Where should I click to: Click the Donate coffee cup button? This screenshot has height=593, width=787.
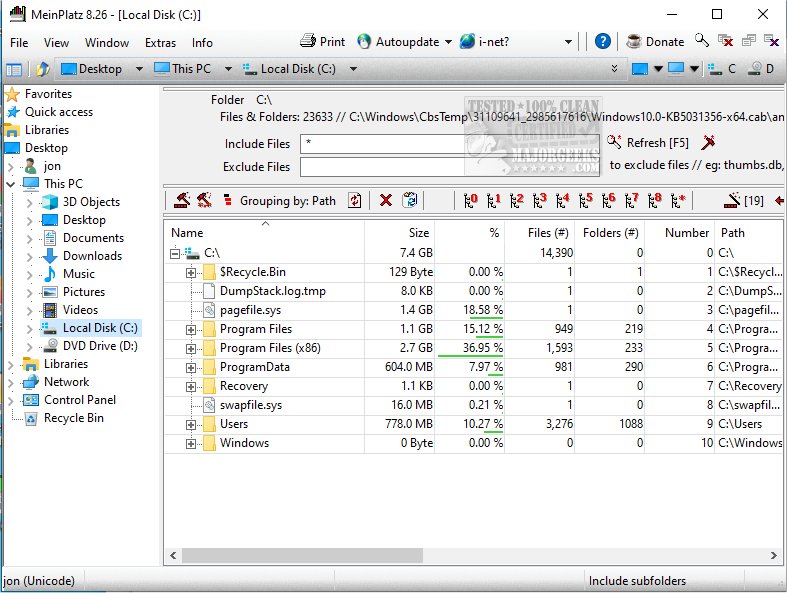pos(655,41)
